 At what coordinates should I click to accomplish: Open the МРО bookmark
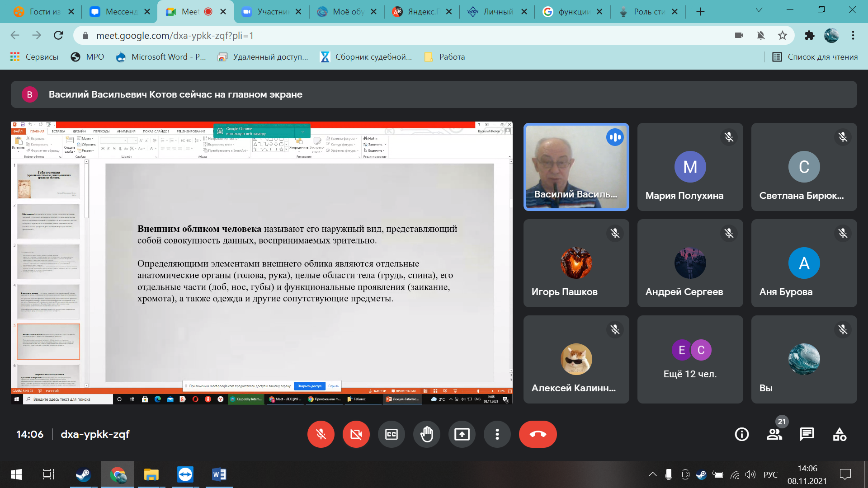coord(88,57)
